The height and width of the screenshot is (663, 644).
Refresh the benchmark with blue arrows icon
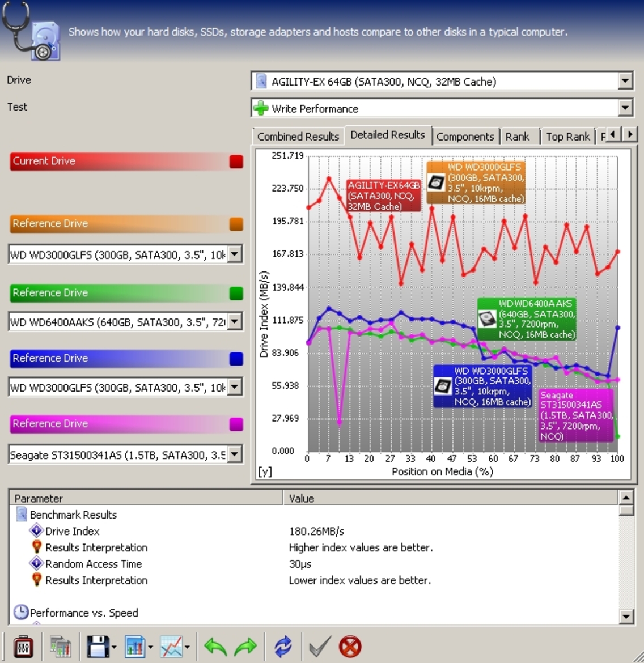pyautogui.click(x=283, y=647)
